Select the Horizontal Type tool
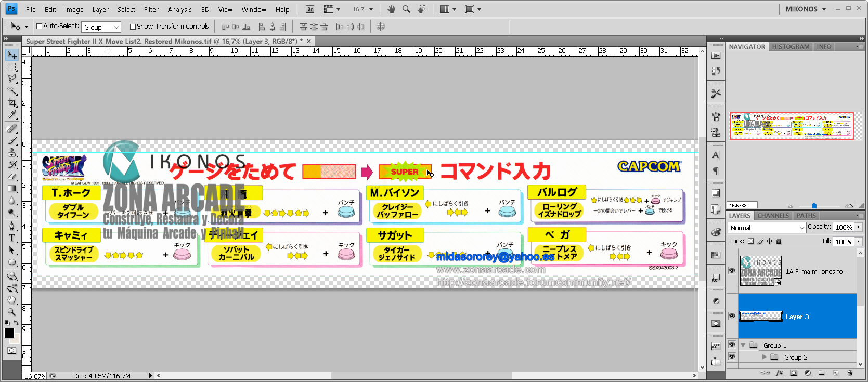The image size is (868, 382). click(x=12, y=238)
